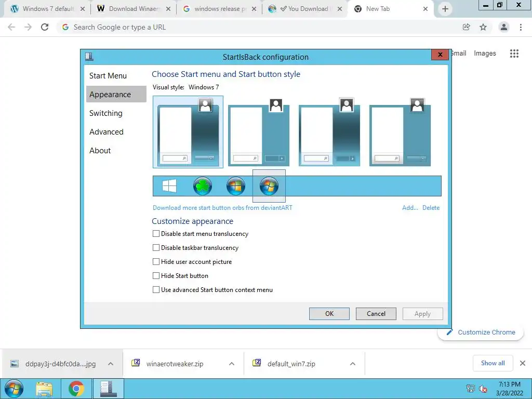Click the share page icon in Chrome

click(x=467, y=27)
